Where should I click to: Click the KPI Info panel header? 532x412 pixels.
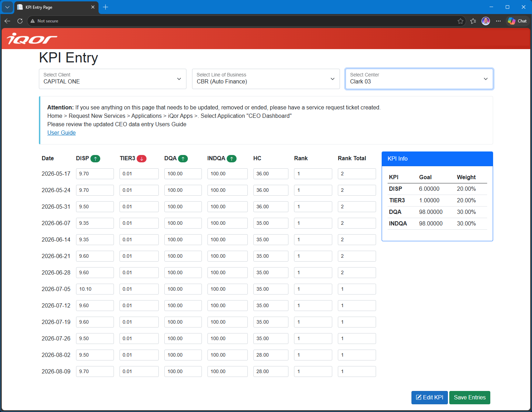tap(437, 159)
